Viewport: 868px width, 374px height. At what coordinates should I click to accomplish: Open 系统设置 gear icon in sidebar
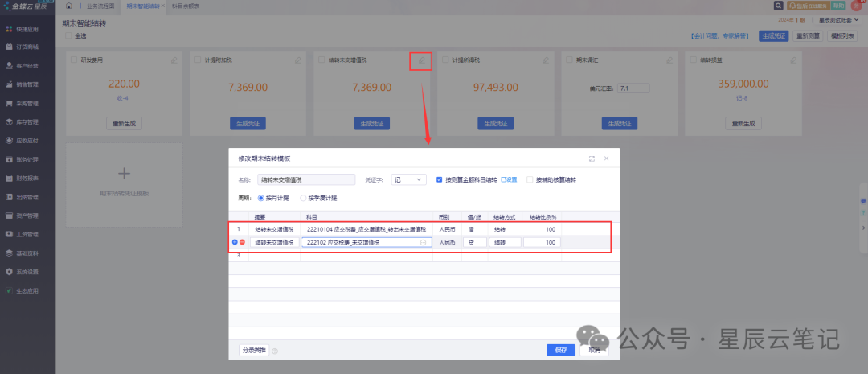coord(10,272)
